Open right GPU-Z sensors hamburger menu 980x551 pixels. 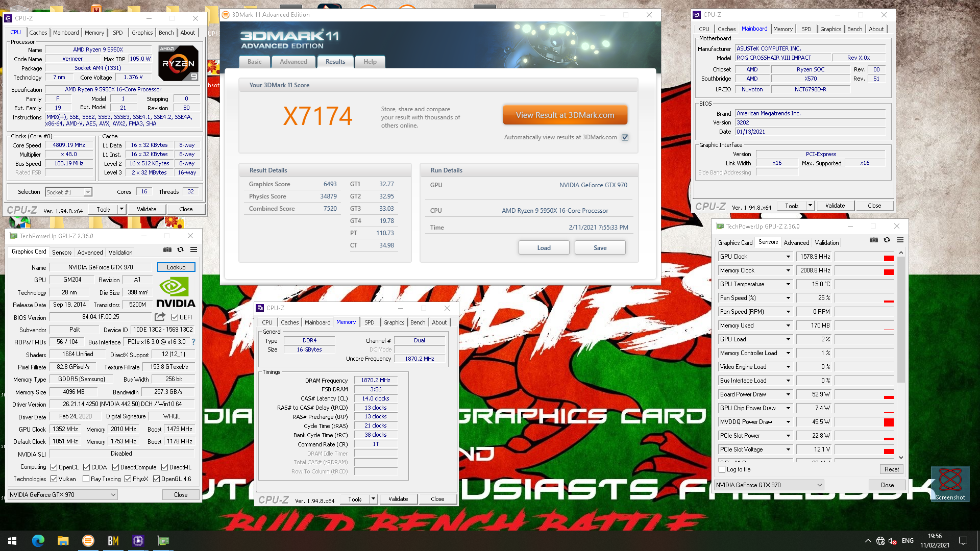(x=900, y=240)
